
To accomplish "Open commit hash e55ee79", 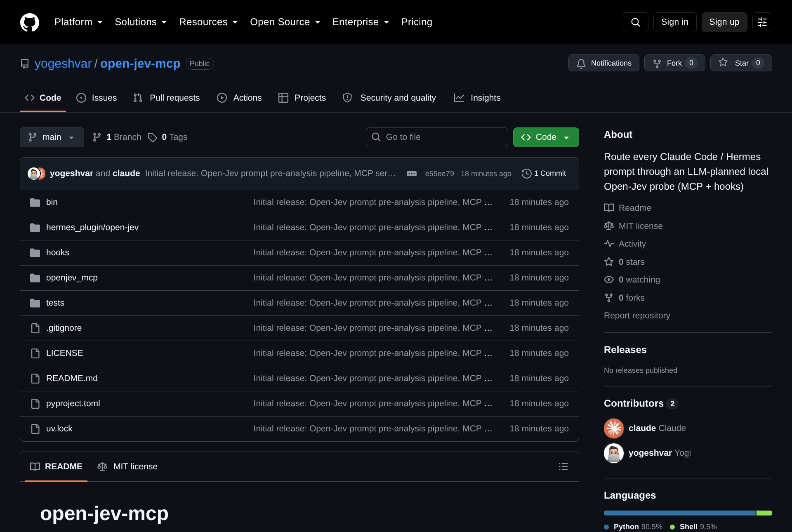I will click(439, 174).
